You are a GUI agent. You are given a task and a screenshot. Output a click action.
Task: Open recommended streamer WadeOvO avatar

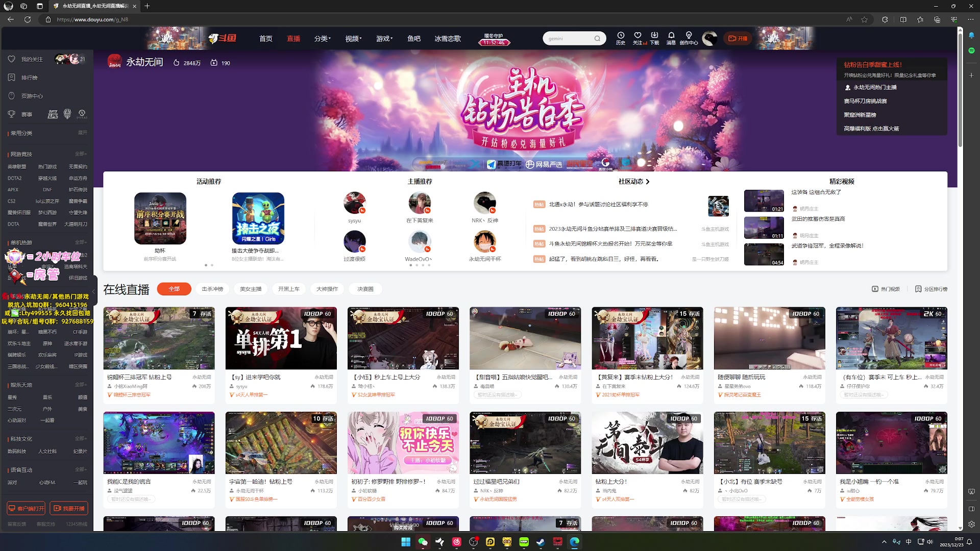pyautogui.click(x=419, y=242)
